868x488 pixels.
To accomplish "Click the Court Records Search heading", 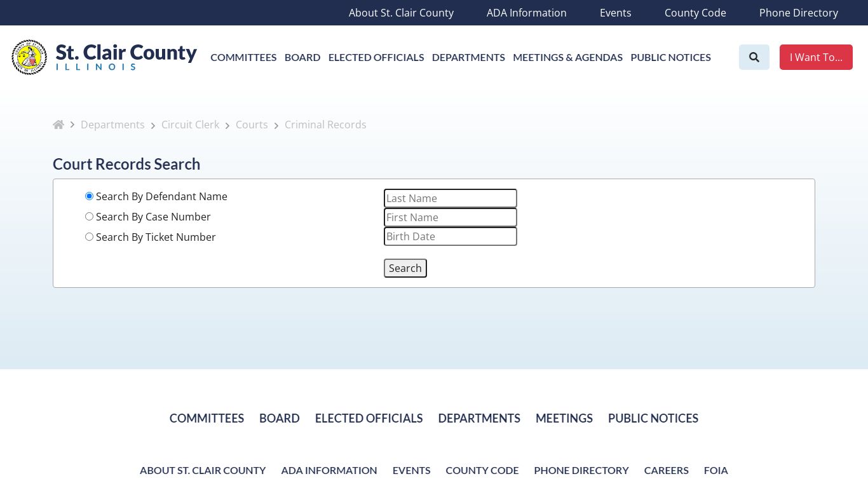I will click(x=126, y=164).
